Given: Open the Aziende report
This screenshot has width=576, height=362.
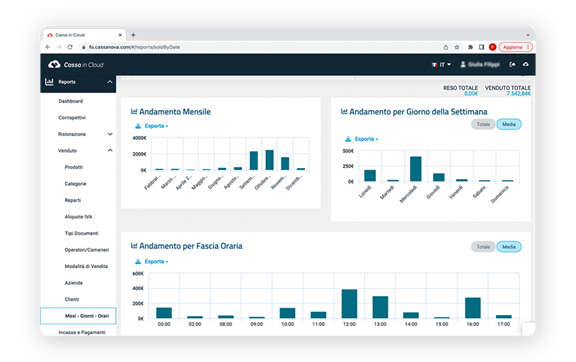Looking at the screenshot, I should 73,283.
